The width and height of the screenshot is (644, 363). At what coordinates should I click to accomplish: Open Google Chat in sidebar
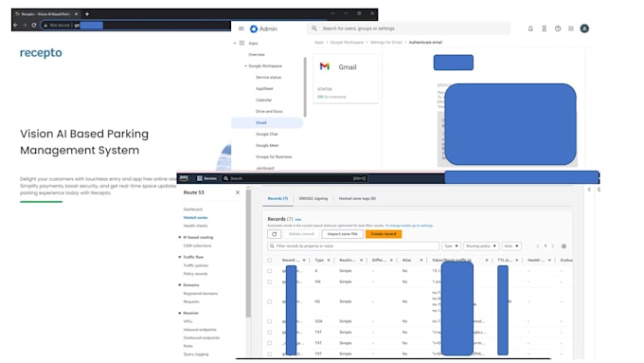click(x=266, y=134)
